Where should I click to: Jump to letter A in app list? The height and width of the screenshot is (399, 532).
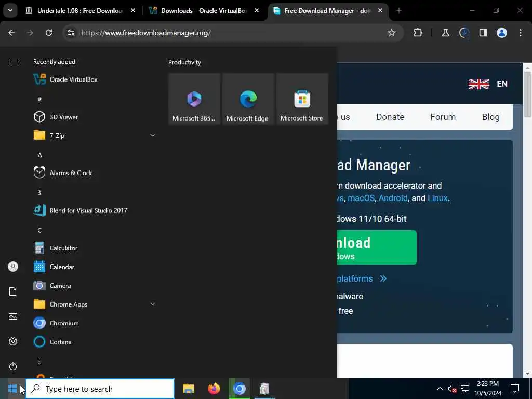[x=39, y=155]
